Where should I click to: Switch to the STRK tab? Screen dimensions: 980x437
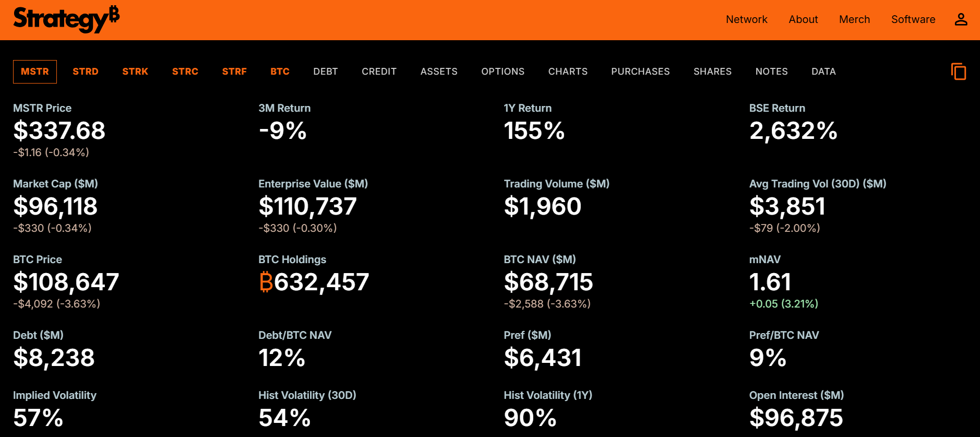pos(135,72)
